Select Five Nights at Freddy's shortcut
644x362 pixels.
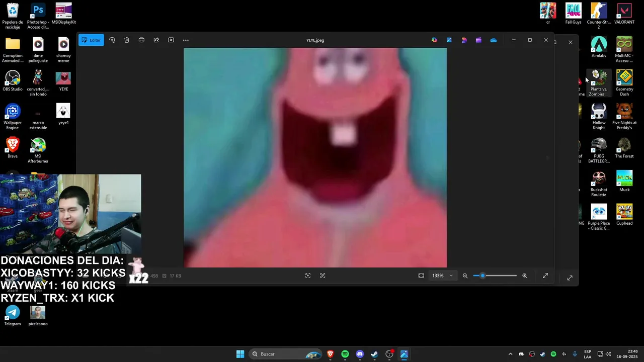[x=624, y=117]
